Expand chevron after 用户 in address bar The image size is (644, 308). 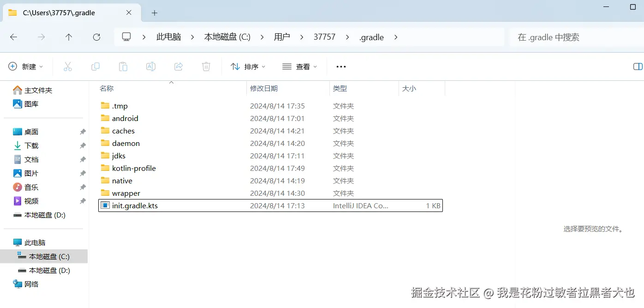pos(302,37)
